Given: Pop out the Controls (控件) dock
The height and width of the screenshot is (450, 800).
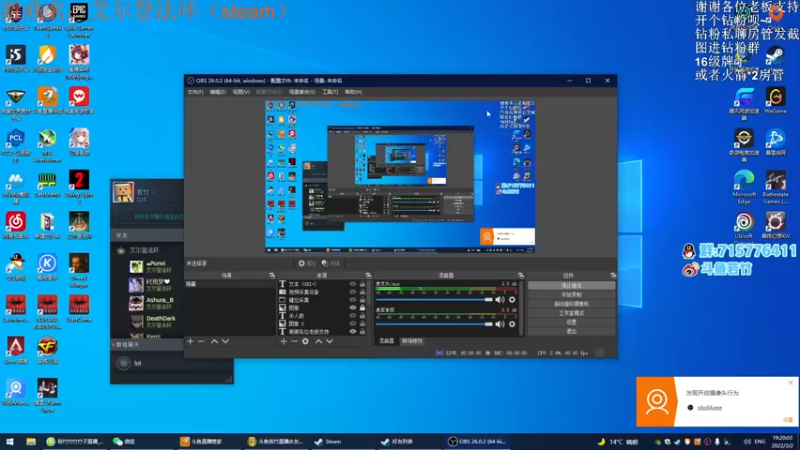Looking at the screenshot, I should (613, 276).
